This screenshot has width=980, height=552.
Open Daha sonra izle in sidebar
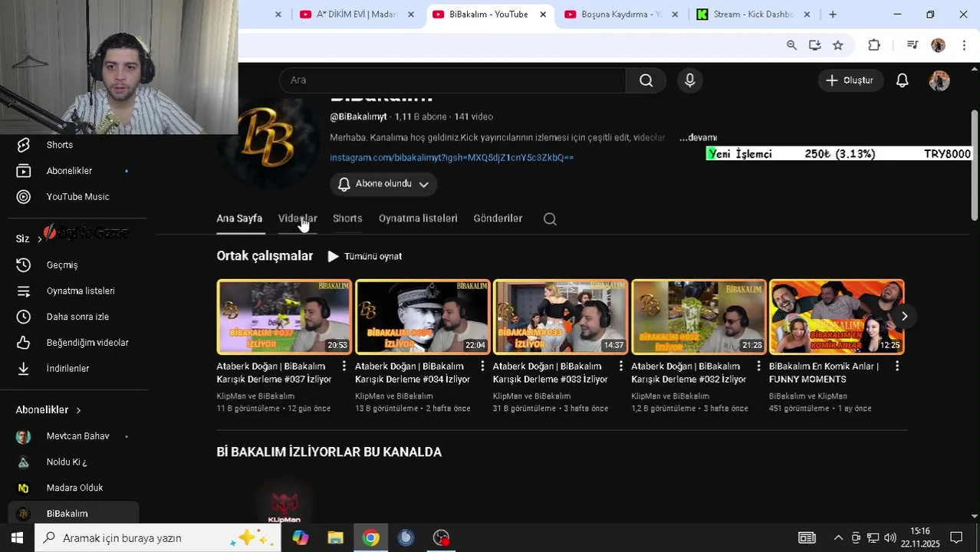click(x=77, y=317)
